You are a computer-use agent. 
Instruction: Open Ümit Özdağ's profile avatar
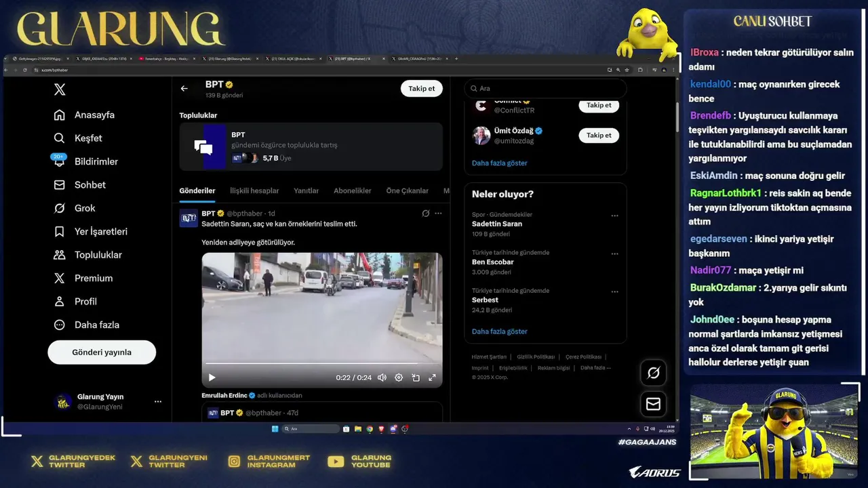481,135
